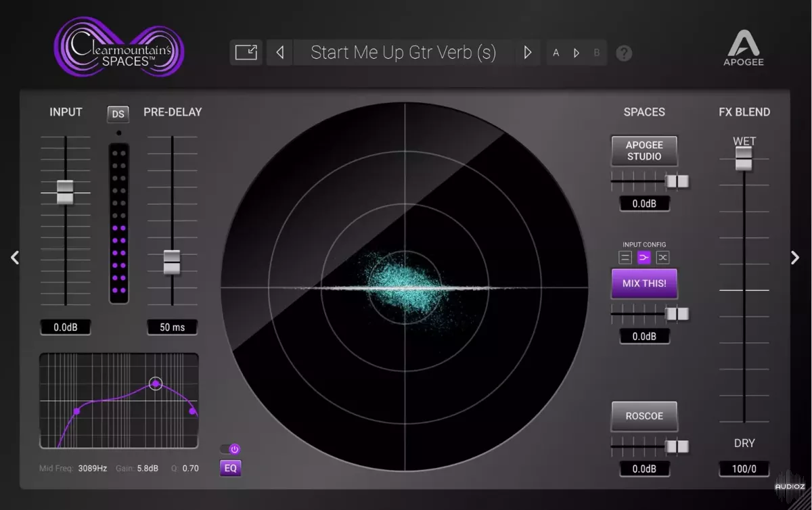This screenshot has width=812, height=510.
Task: Click the Apogee logo
Action: [743, 47]
